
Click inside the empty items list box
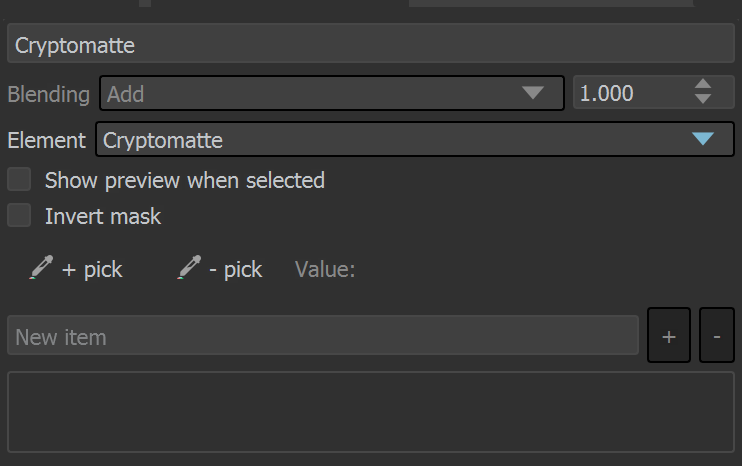(371, 412)
